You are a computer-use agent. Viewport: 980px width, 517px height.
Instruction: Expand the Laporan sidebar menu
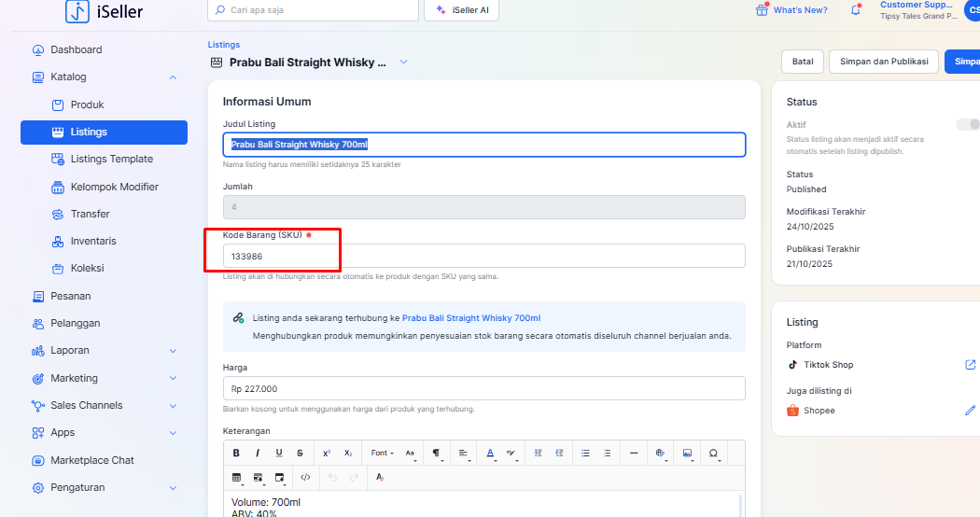click(173, 351)
